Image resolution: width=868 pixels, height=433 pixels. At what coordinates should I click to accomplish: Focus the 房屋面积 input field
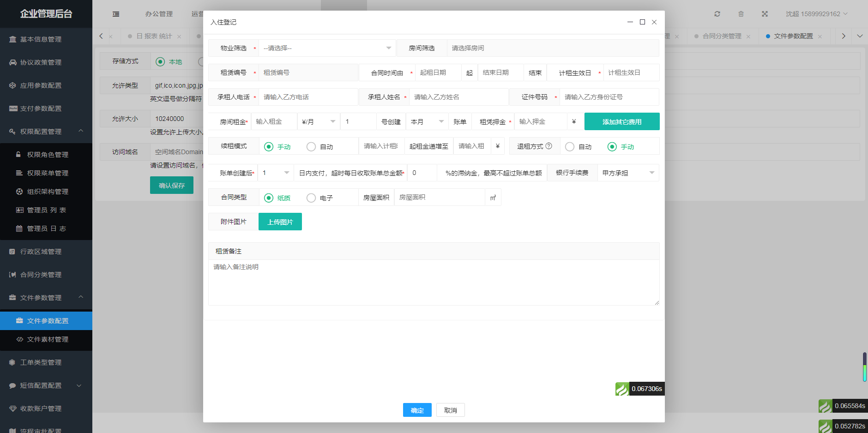(440, 197)
